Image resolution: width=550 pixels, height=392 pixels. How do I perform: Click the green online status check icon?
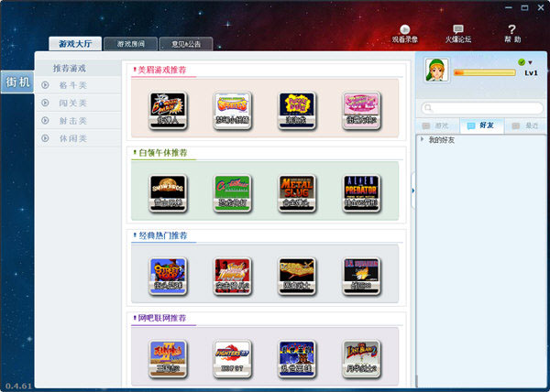tap(522, 62)
